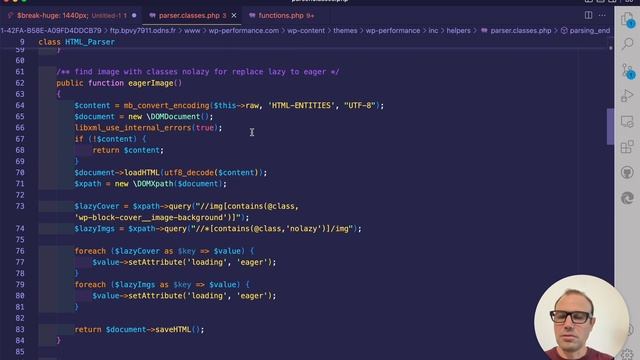The width and height of the screenshot is (640, 360).
Task: Open the wp-content breadcrumb
Action: click(x=306, y=31)
